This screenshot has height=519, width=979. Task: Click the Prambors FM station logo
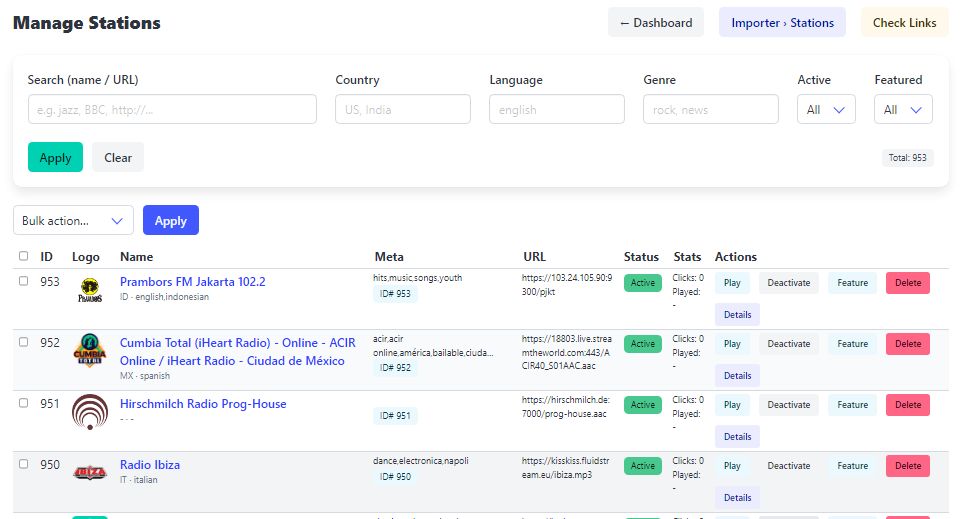[x=89, y=290]
